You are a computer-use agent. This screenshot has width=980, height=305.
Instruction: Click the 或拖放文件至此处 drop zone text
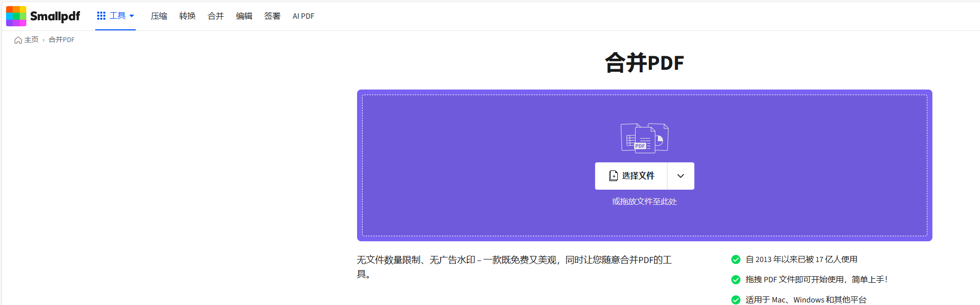click(644, 201)
